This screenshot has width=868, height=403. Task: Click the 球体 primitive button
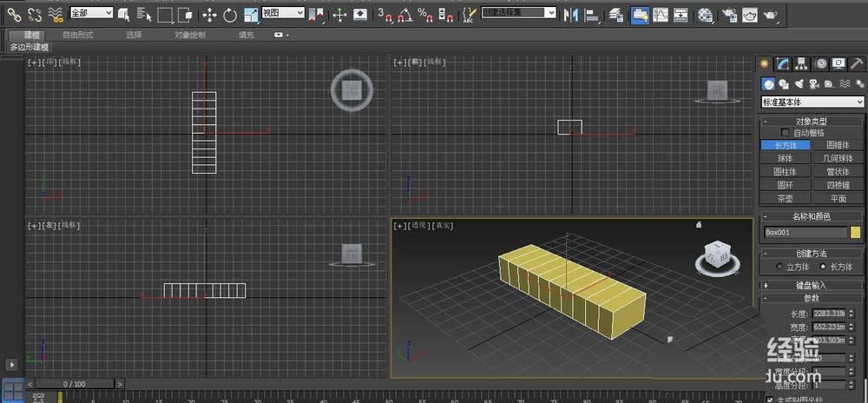(785, 159)
